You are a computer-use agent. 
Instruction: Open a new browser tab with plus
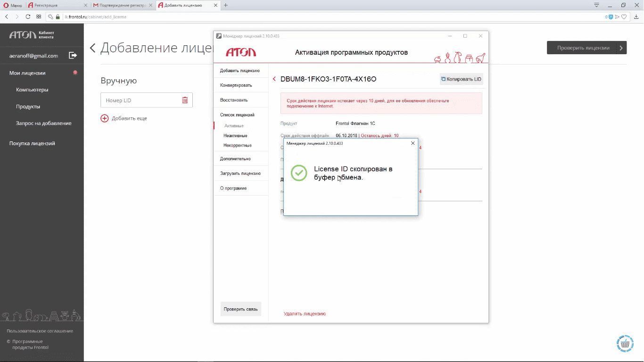226,5
